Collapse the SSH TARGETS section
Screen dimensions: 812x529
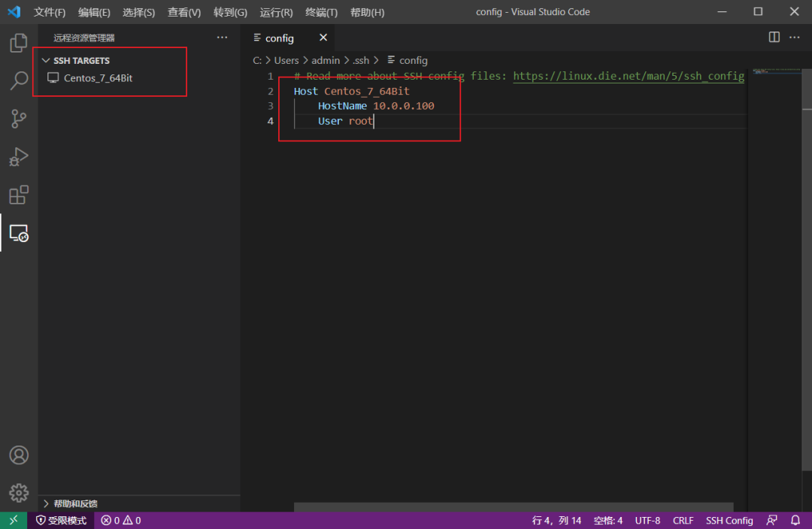click(76, 61)
